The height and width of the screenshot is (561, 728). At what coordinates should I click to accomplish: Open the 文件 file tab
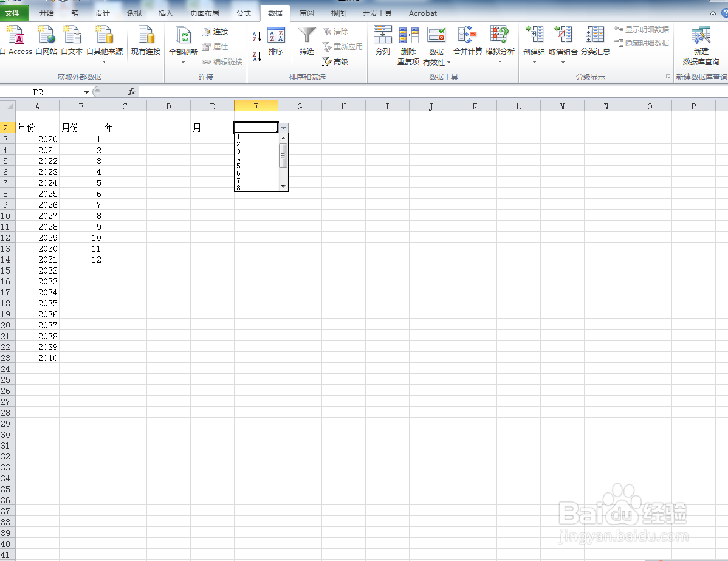(13, 13)
